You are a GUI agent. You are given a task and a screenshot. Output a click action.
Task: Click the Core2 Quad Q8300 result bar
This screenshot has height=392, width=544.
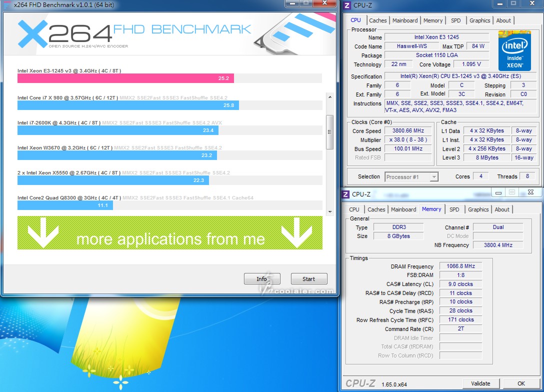[65, 205]
